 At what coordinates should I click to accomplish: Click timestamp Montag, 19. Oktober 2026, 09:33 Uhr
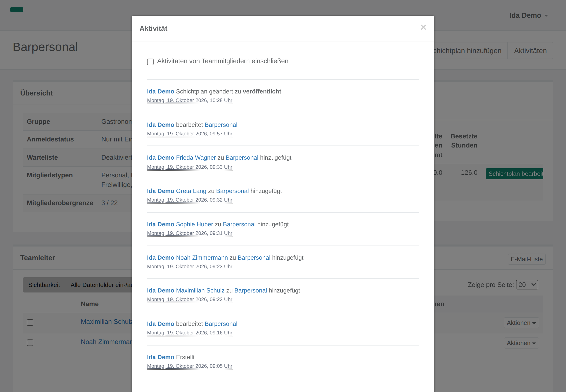click(x=190, y=167)
